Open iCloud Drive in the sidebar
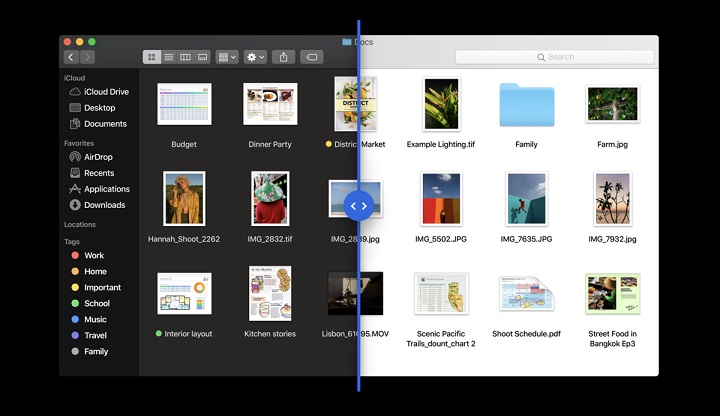Screen dimensions: 720x416 pos(105,92)
